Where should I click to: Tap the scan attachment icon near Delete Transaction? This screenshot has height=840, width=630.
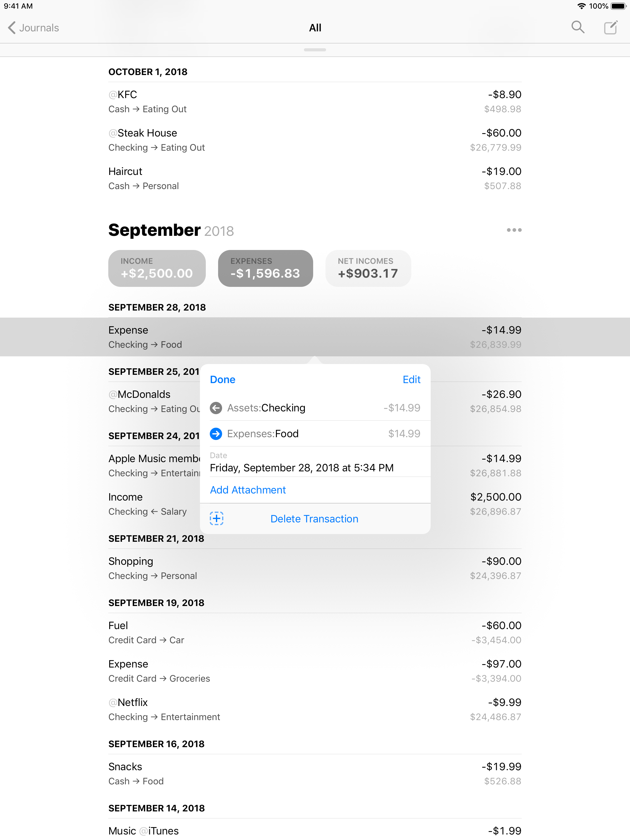click(216, 518)
